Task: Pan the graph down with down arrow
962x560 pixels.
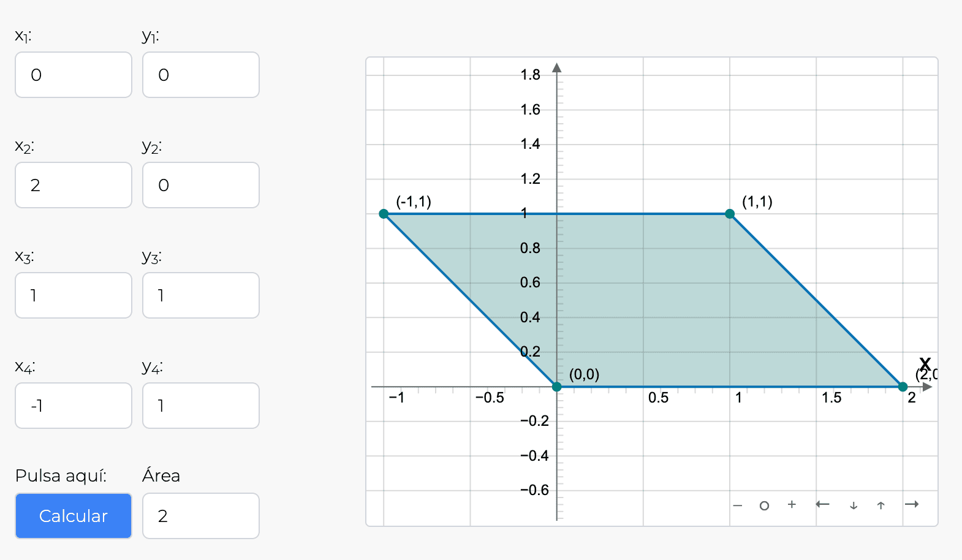Action: [x=854, y=505]
